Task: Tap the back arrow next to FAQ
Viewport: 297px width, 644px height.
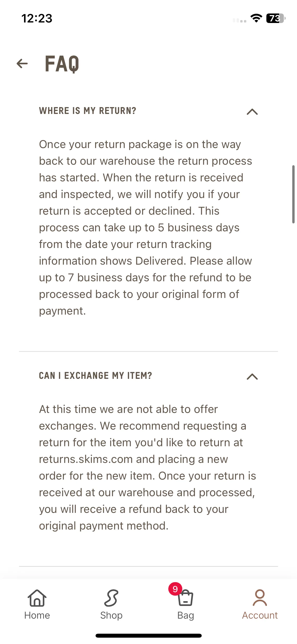Action: [x=22, y=63]
